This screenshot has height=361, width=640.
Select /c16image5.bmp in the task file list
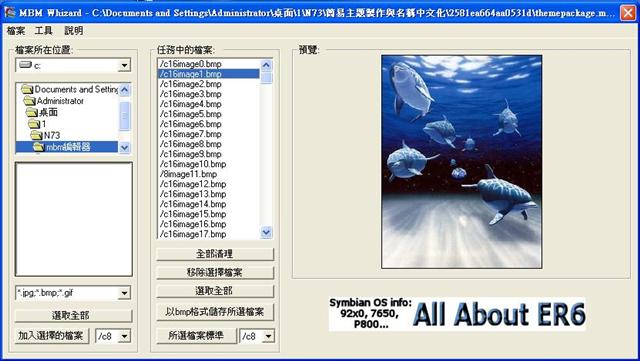209,114
